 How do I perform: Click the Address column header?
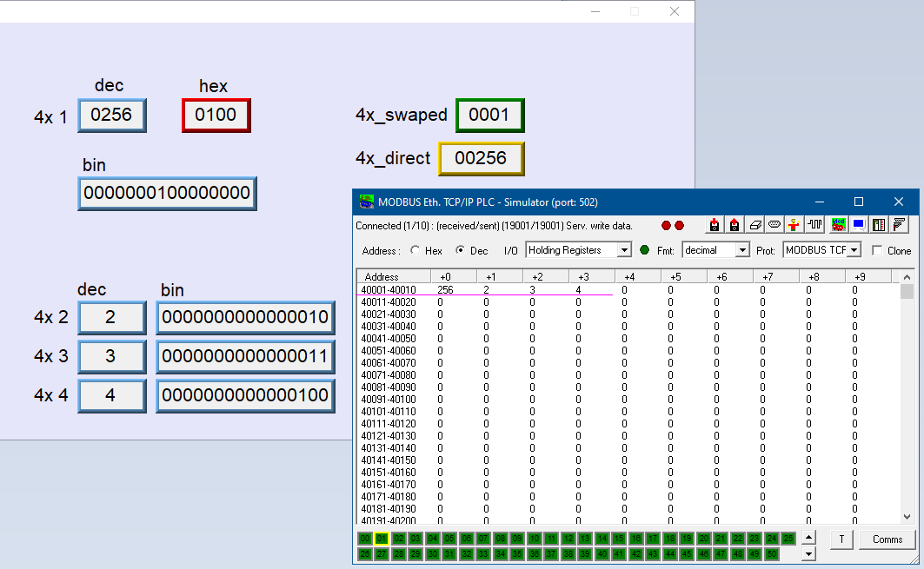tap(394, 277)
